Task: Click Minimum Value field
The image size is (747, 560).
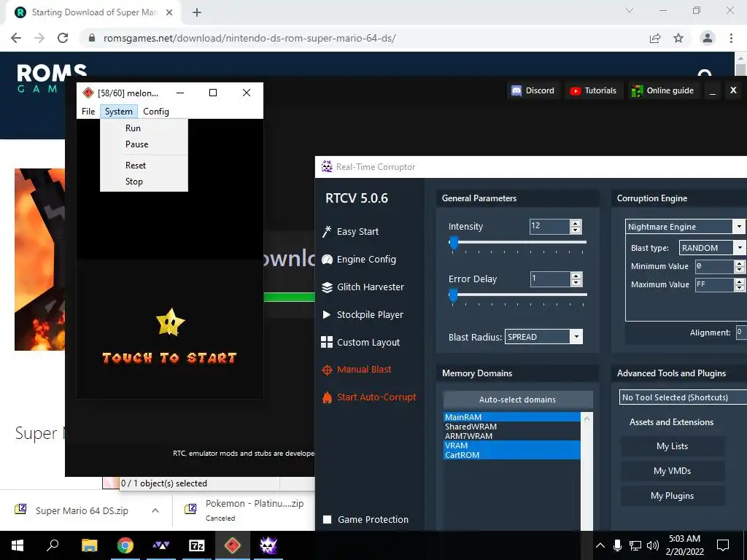Action: click(x=715, y=266)
